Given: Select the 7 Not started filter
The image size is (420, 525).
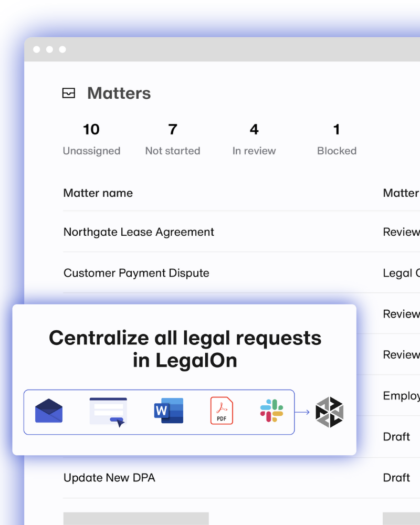Looking at the screenshot, I should 173,139.
